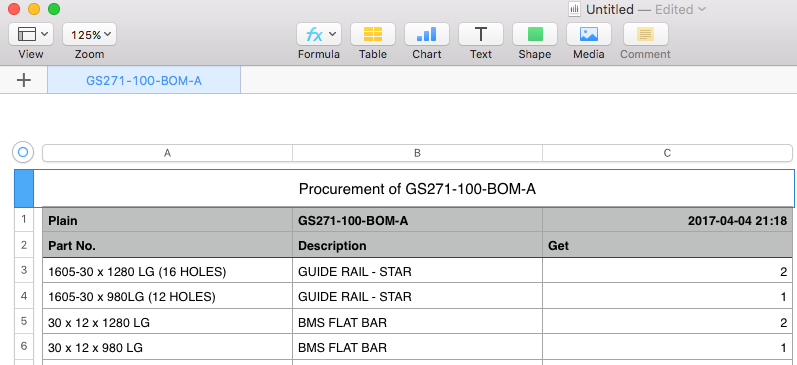Select Get quantity cell in row 6

pos(667,347)
